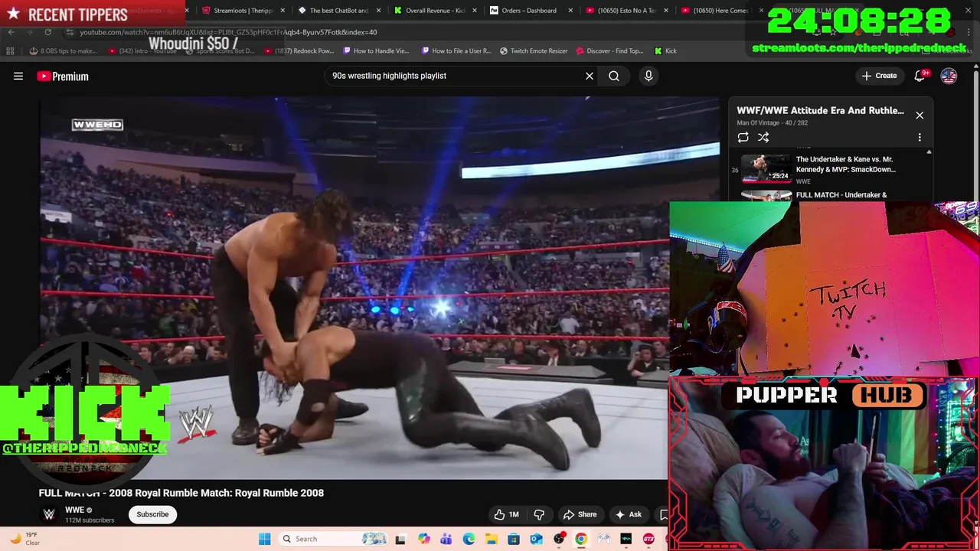Open Windows Start menu
This screenshot has width=980, height=551.
point(265,539)
